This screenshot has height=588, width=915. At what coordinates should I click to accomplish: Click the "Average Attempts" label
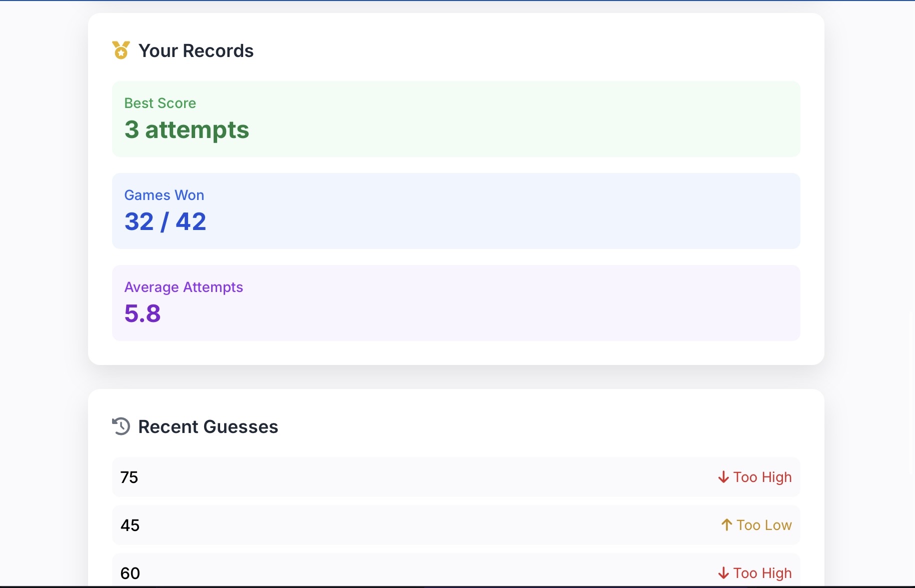[x=184, y=287]
